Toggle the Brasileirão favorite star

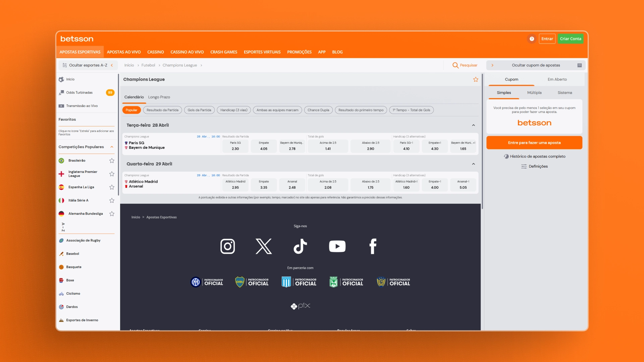(112, 161)
